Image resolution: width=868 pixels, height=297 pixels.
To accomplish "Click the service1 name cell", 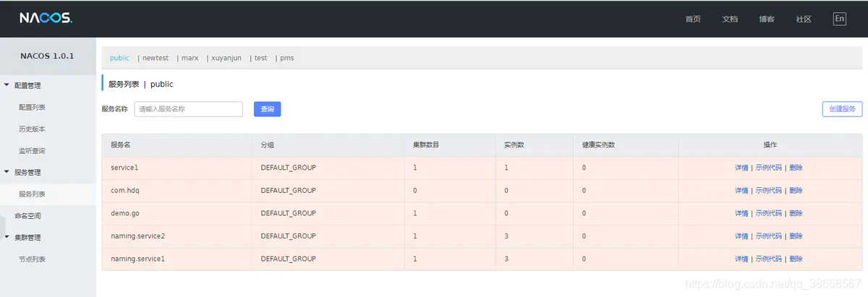I will point(176,168).
